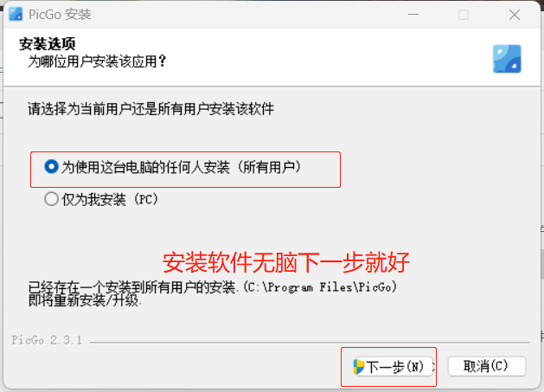This screenshot has height=392, width=544.
Task: Click the UAC shield icon on 下一步 button
Action: pos(359,367)
